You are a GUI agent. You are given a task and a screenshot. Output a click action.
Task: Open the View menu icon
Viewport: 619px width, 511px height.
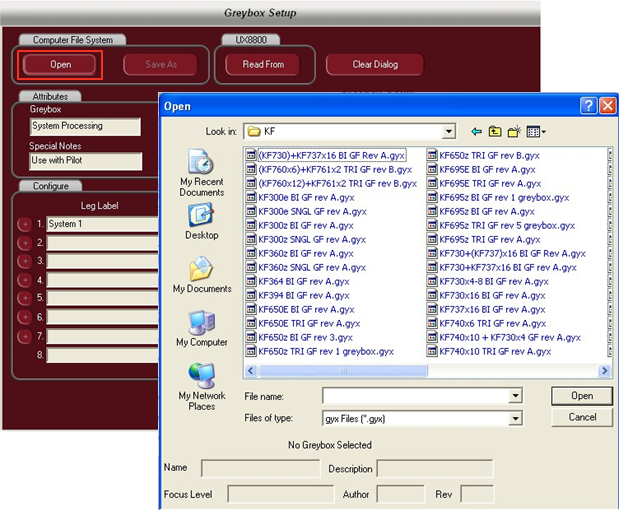[534, 131]
